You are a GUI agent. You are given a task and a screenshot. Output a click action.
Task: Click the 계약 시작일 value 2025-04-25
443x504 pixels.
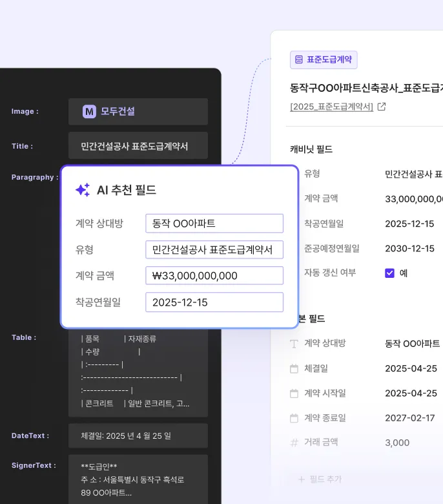point(411,394)
